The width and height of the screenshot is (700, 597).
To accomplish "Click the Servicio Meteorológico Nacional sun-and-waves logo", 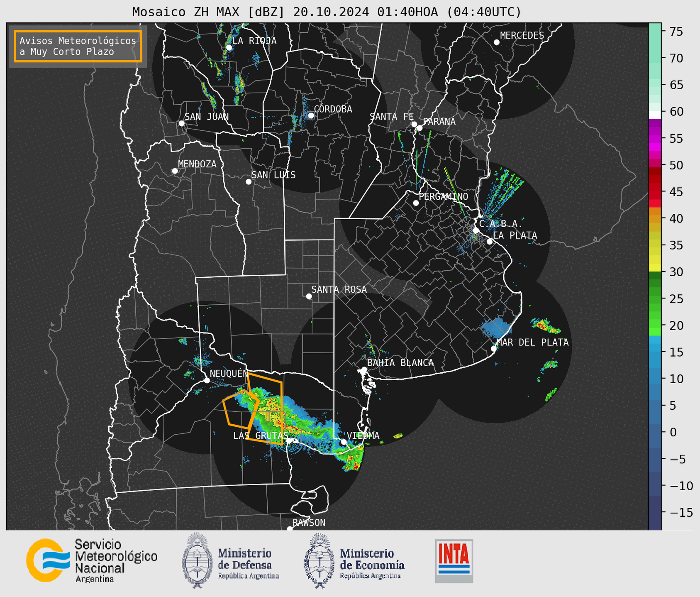I will point(49,560).
